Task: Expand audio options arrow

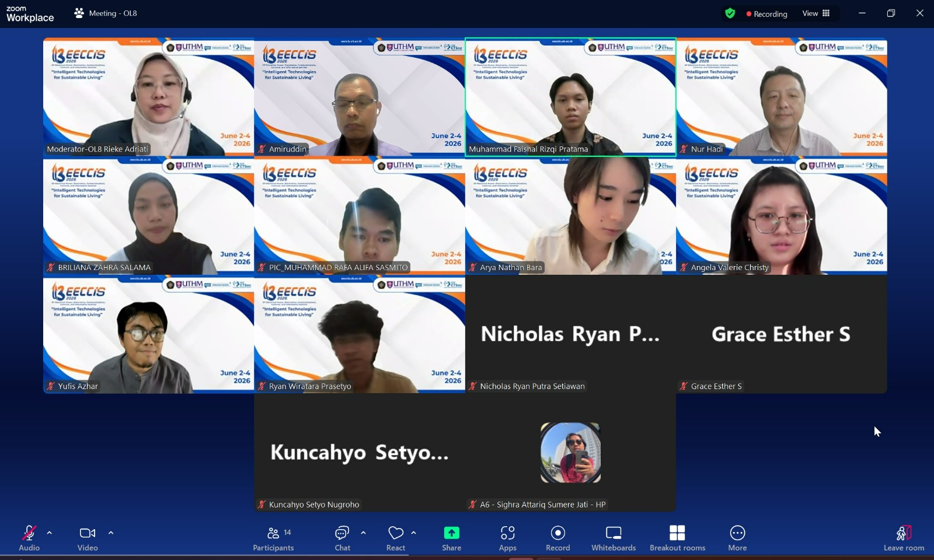Action: coord(50,533)
